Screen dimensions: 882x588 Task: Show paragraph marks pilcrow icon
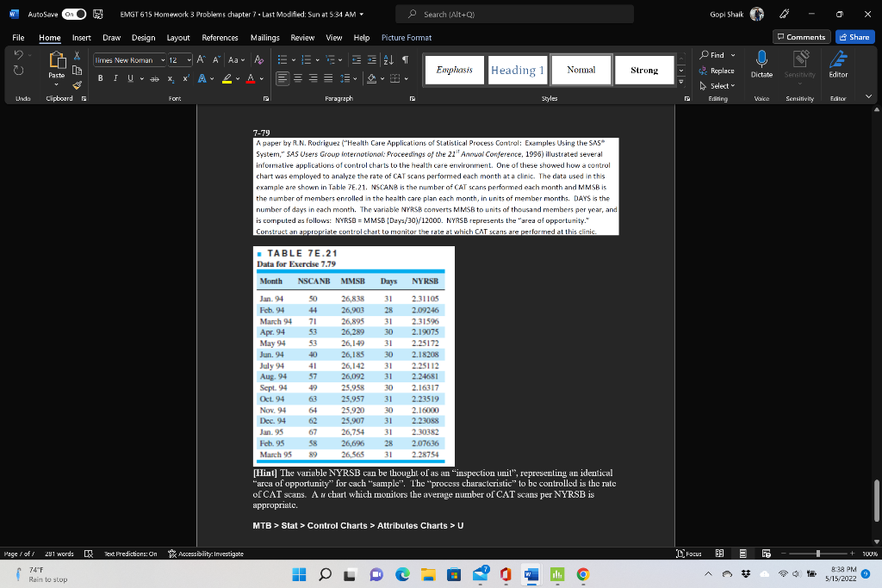[x=405, y=59]
